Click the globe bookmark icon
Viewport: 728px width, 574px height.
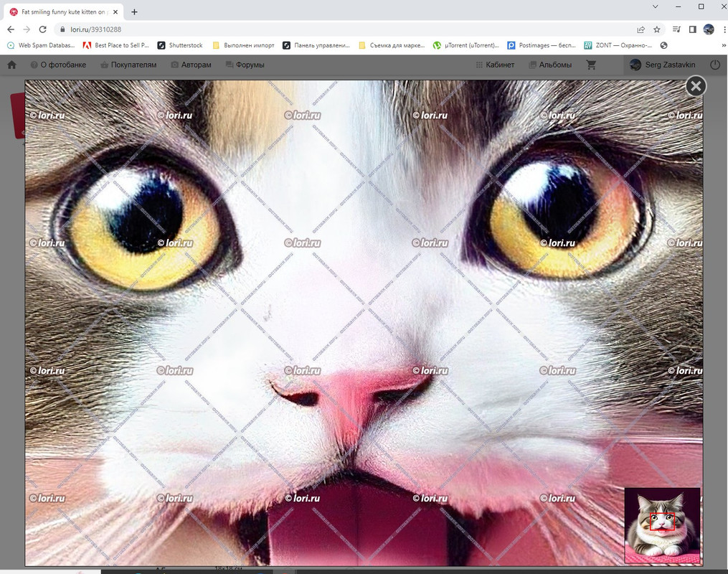(x=664, y=45)
